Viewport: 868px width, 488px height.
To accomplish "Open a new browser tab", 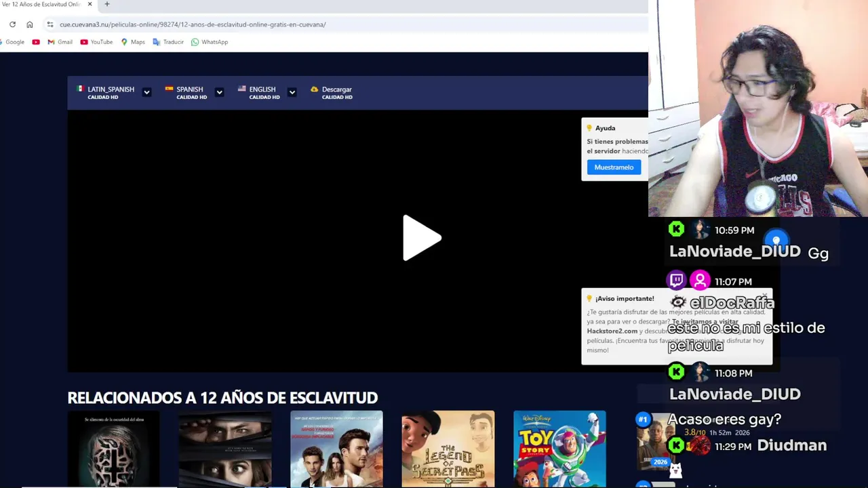I will 106,4.
